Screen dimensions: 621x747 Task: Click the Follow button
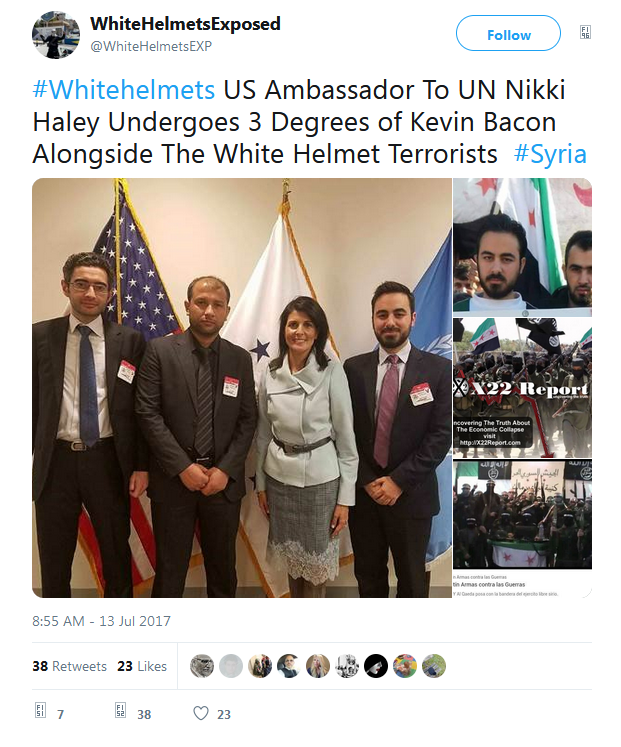point(508,33)
